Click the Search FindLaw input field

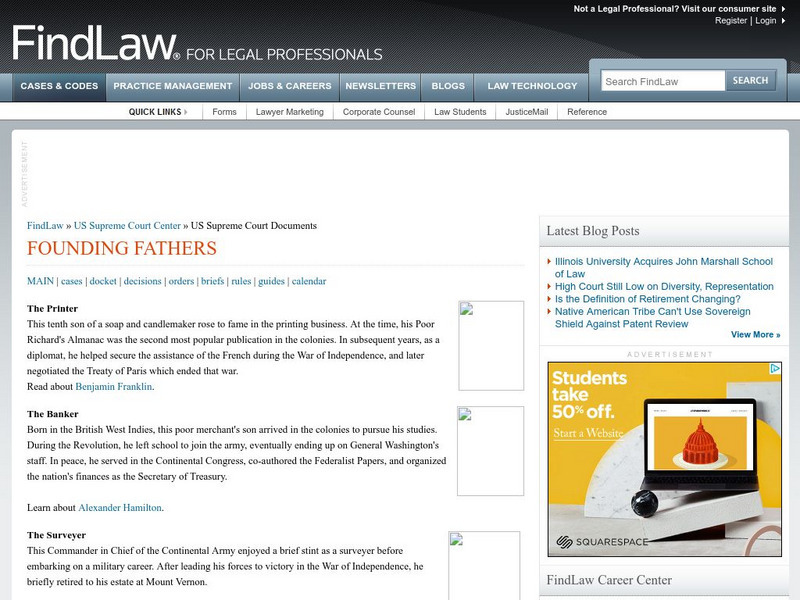(663, 81)
